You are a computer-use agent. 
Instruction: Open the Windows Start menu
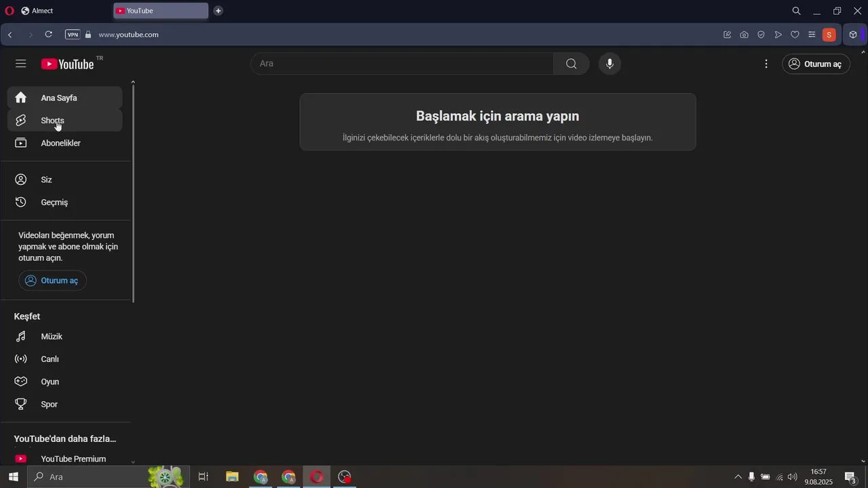[x=13, y=477]
